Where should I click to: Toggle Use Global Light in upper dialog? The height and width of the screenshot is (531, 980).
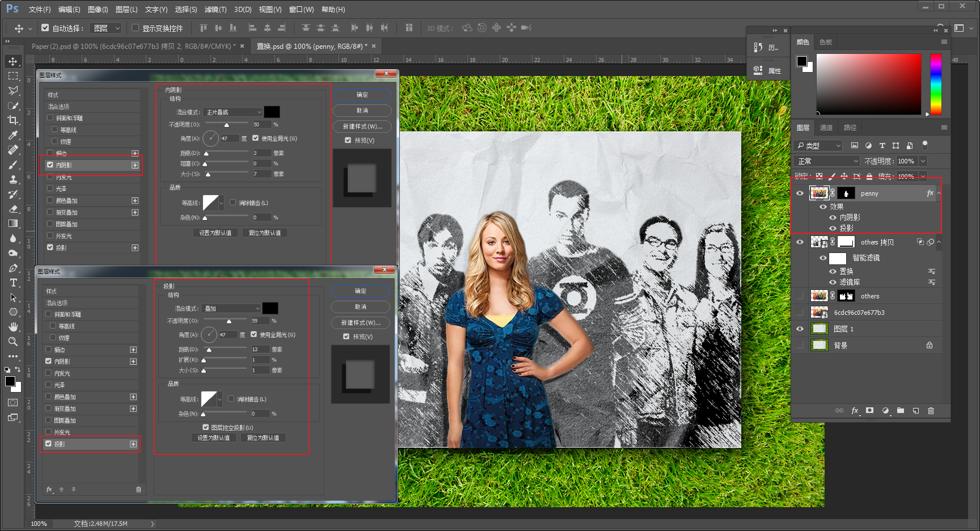pyautogui.click(x=256, y=138)
